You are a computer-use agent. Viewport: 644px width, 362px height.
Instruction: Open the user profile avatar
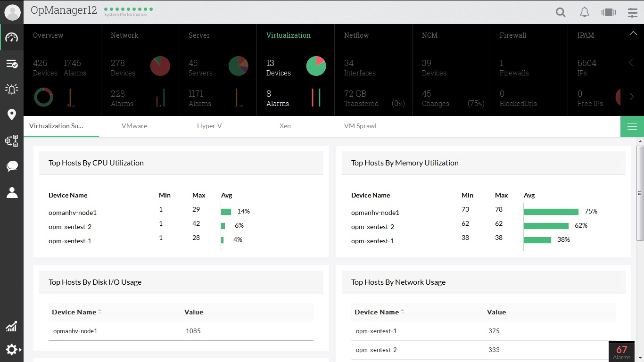click(x=12, y=12)
